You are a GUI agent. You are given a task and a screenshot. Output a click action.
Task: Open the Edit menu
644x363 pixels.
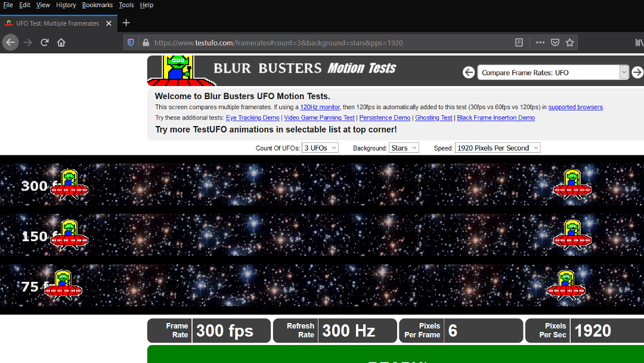[24, 5]
